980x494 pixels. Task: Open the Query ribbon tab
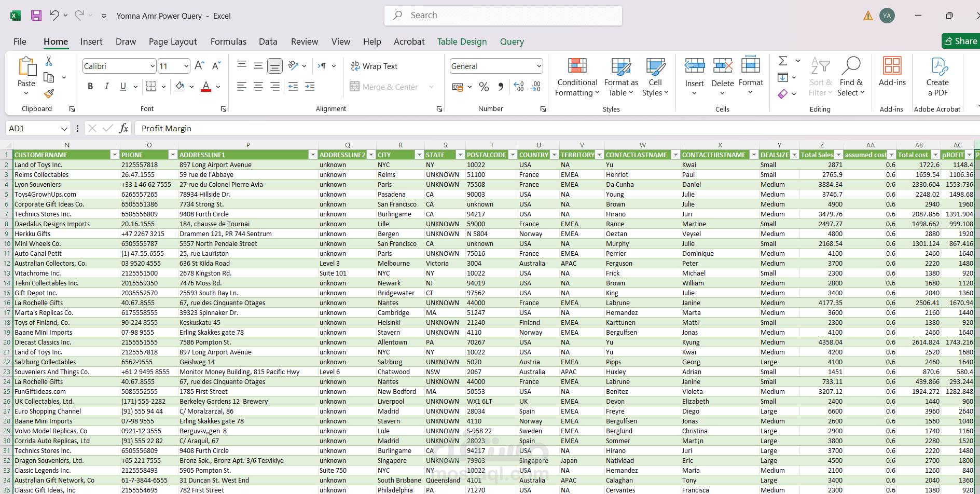[512, 42]
